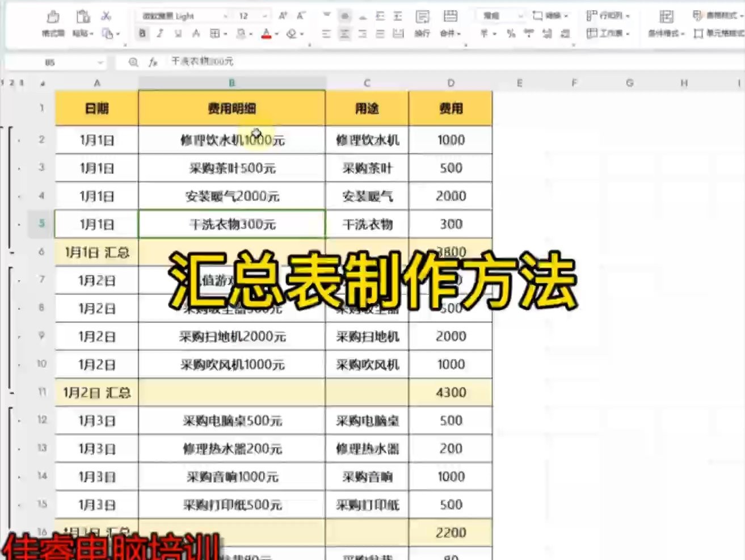Select column B header
This screenshot has height=560, width=745.
232,83
